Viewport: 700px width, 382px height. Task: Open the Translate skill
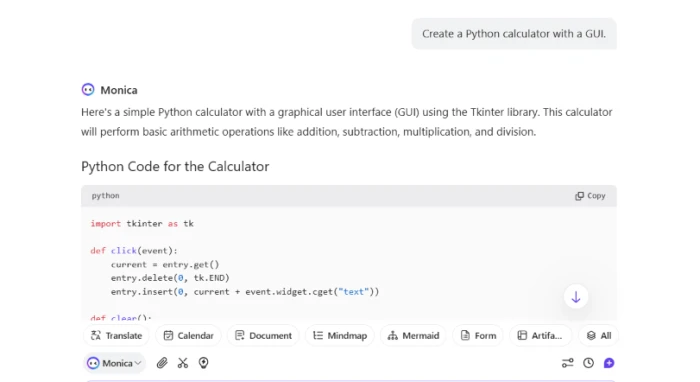click(x=117, y=336)
